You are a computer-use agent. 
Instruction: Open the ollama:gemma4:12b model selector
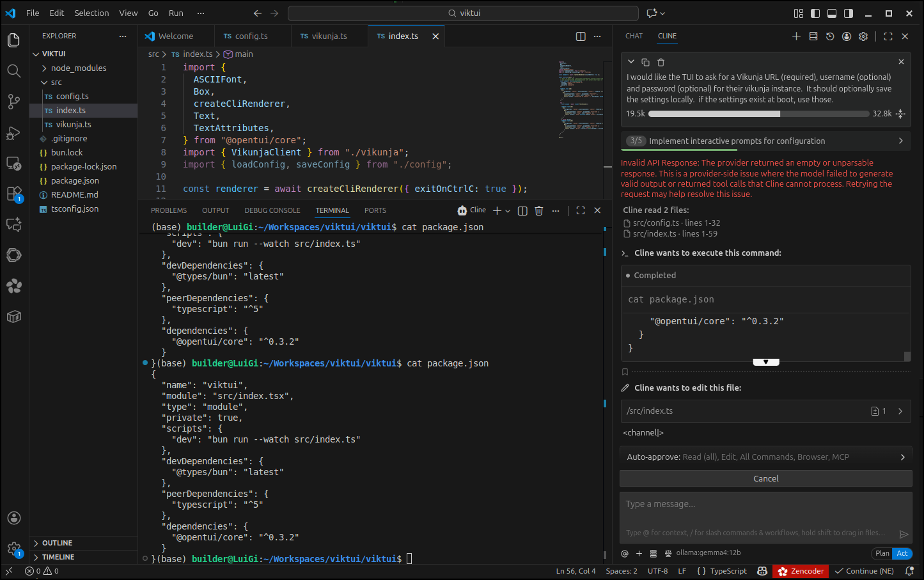click(x=708, y=553)
